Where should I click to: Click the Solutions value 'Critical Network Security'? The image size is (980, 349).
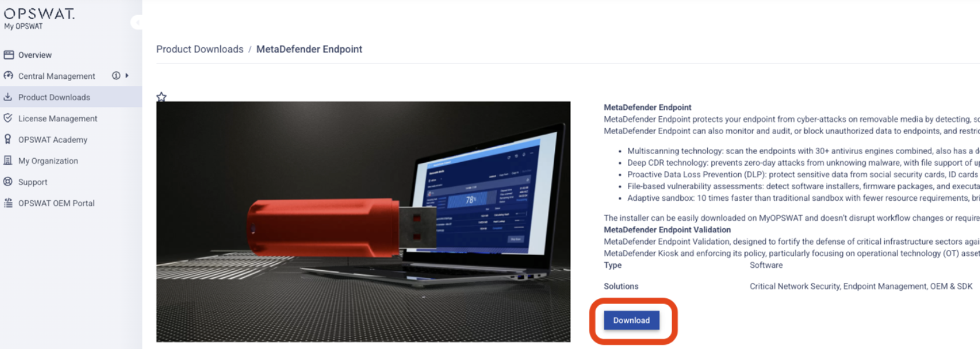pyautogui.click(x=794, y=286)
